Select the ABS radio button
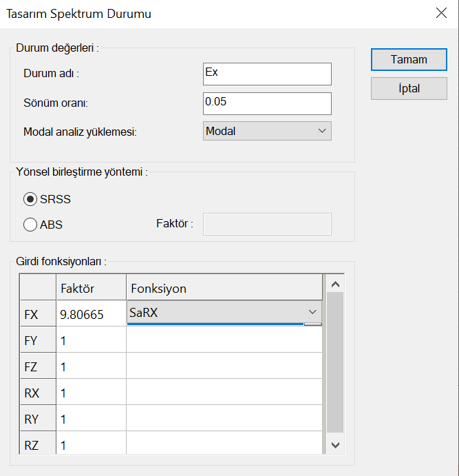 (30, 224)
